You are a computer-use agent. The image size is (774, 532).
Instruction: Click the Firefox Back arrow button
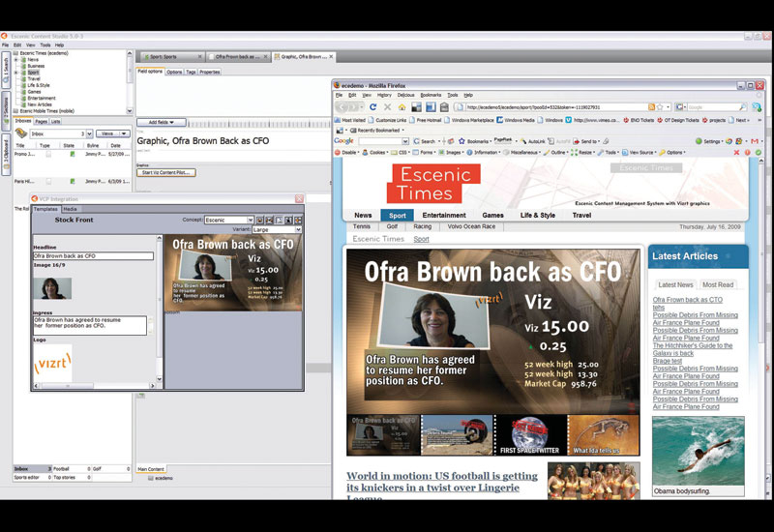coord(342,106)
